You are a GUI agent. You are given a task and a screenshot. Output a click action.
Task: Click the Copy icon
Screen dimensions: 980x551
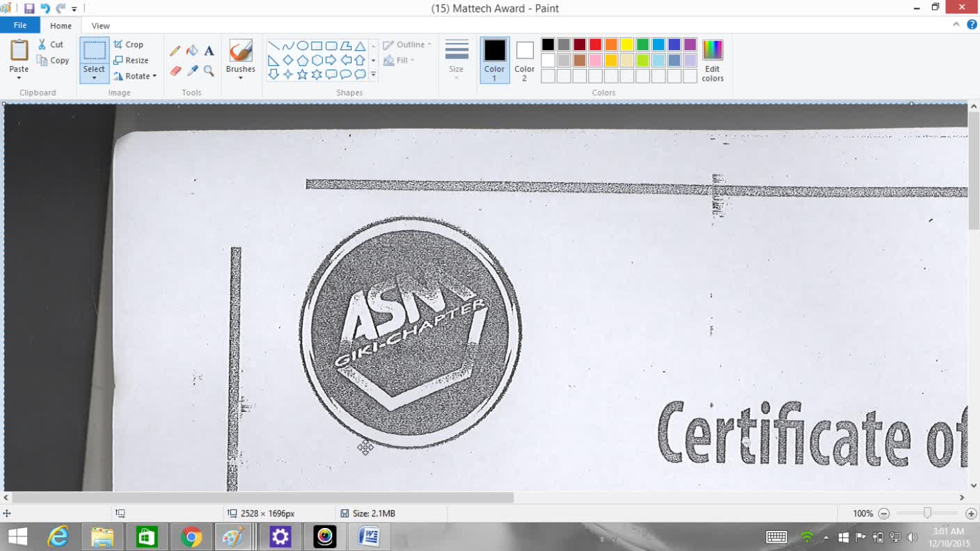(42, 61)
